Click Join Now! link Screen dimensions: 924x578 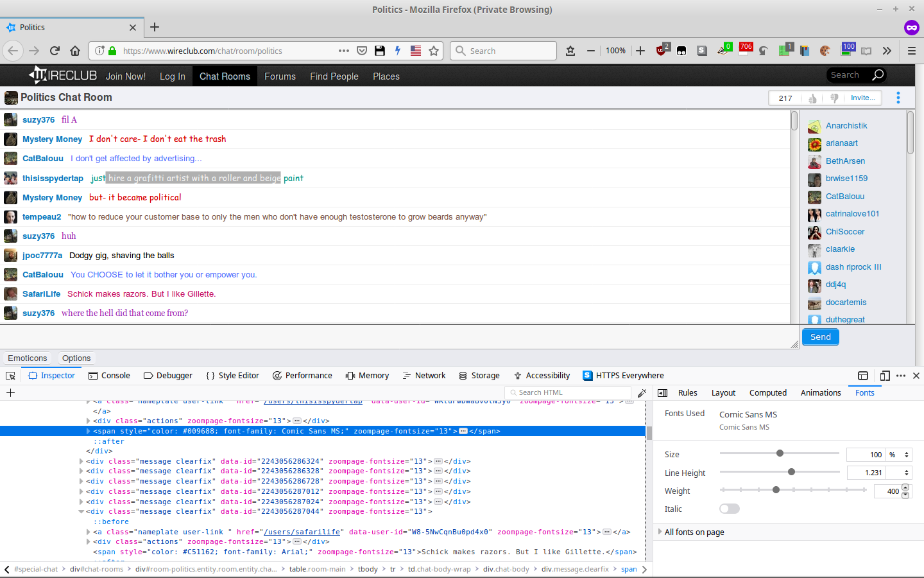coord(126,76)
